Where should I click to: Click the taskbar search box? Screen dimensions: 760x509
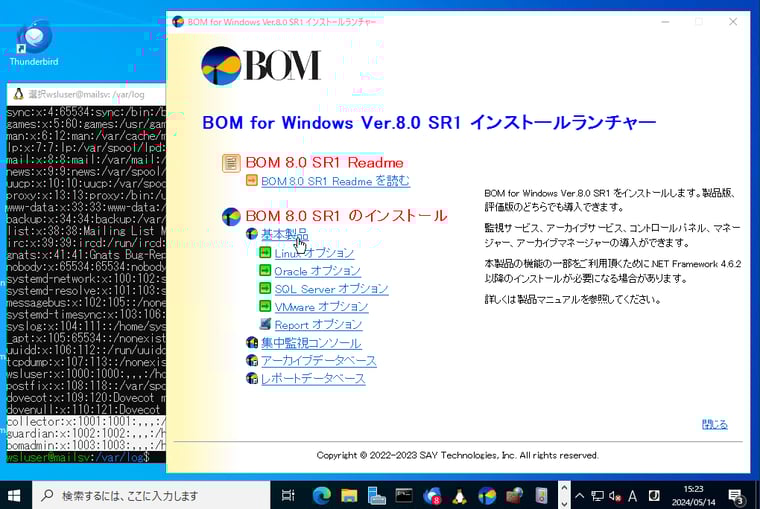(x=151, y=495)
